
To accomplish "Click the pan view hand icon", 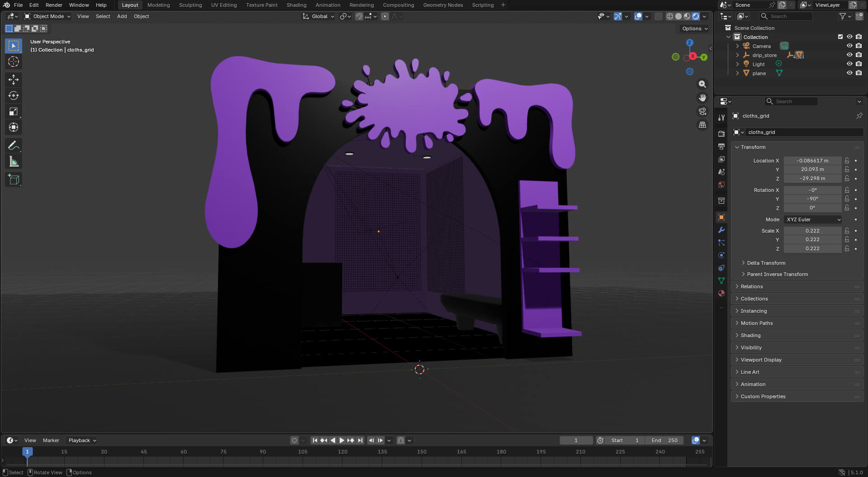I will pos(702,98).
